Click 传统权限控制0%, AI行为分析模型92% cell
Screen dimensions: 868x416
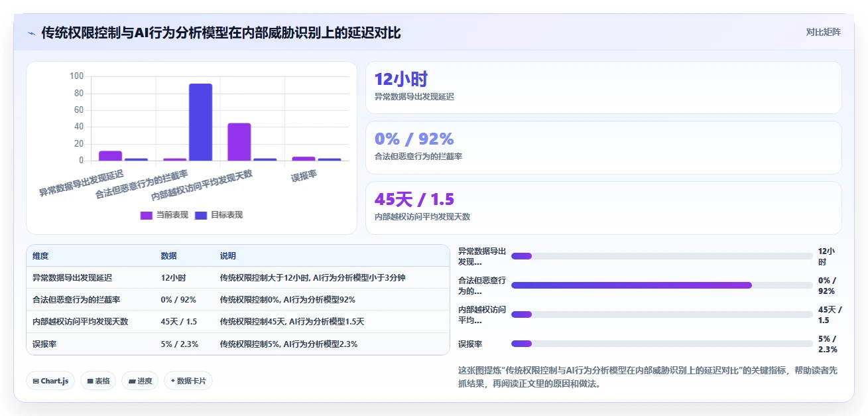click(x=287, y=300)
